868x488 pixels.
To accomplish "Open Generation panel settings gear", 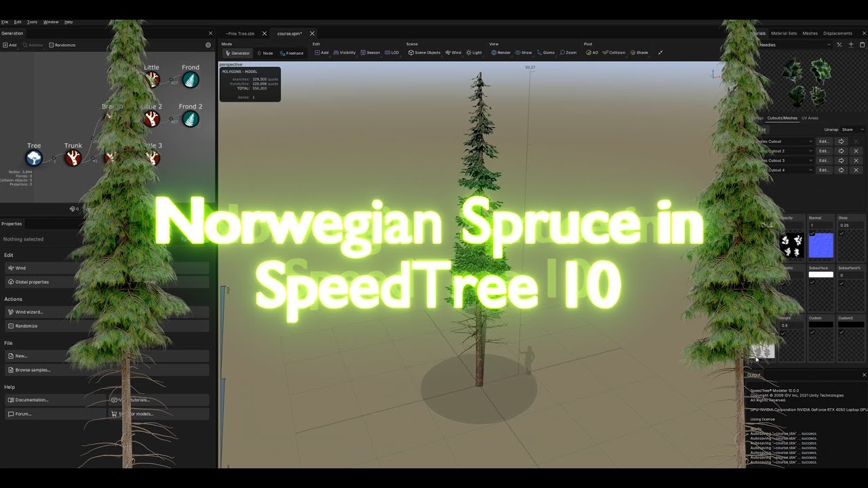I will point(208,45).
